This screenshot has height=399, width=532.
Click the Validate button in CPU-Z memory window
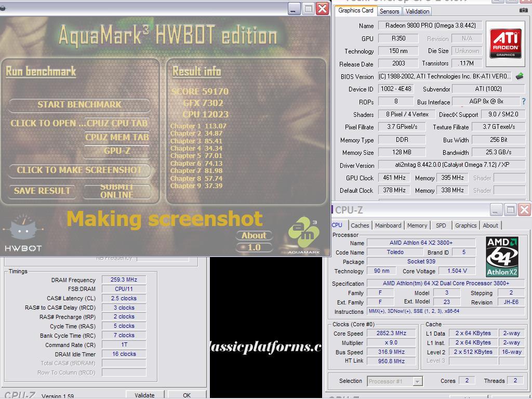(144, 395)
